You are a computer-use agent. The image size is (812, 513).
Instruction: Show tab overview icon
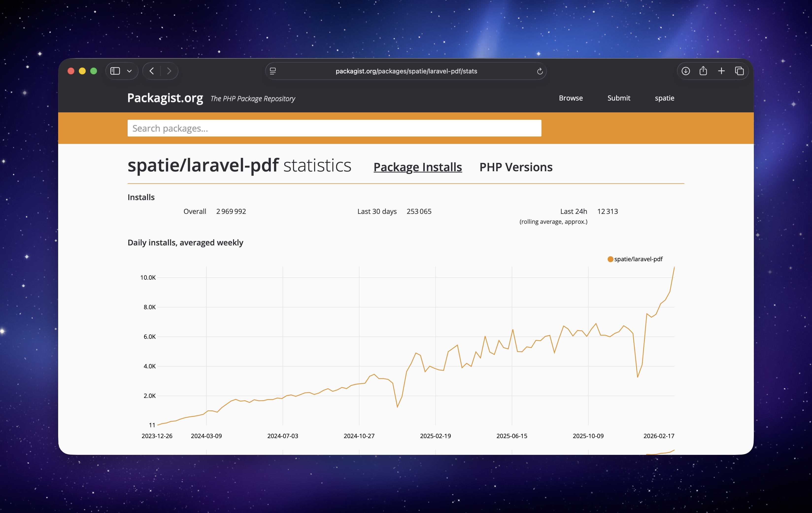(x=739, y=71)
